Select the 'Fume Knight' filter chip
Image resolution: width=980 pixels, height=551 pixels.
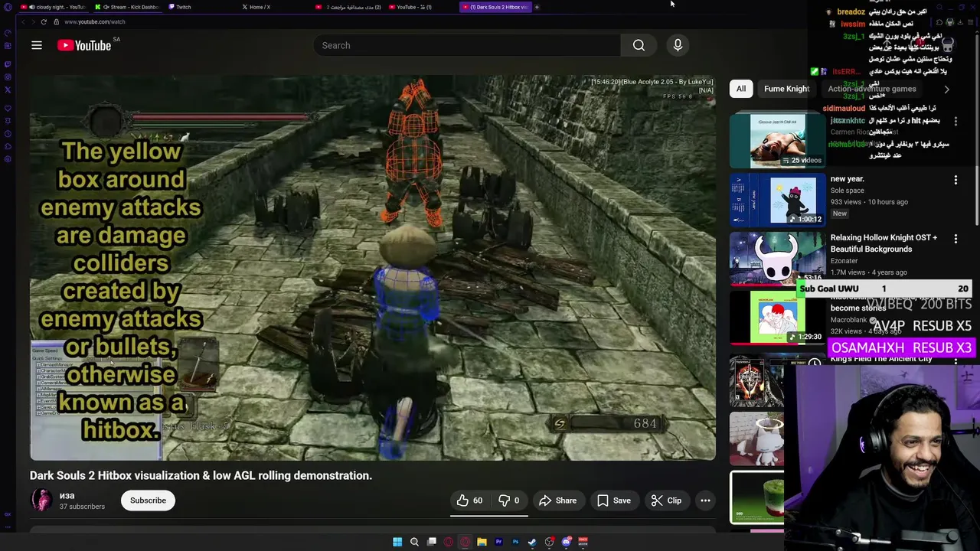[x=786, y=89]
